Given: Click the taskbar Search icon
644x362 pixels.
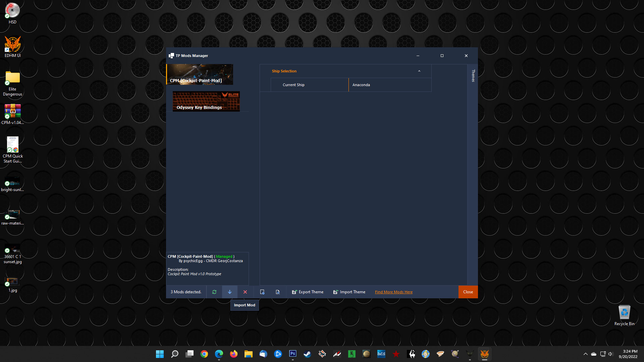Looking at the screenshot, I should (x=174, y=354).
